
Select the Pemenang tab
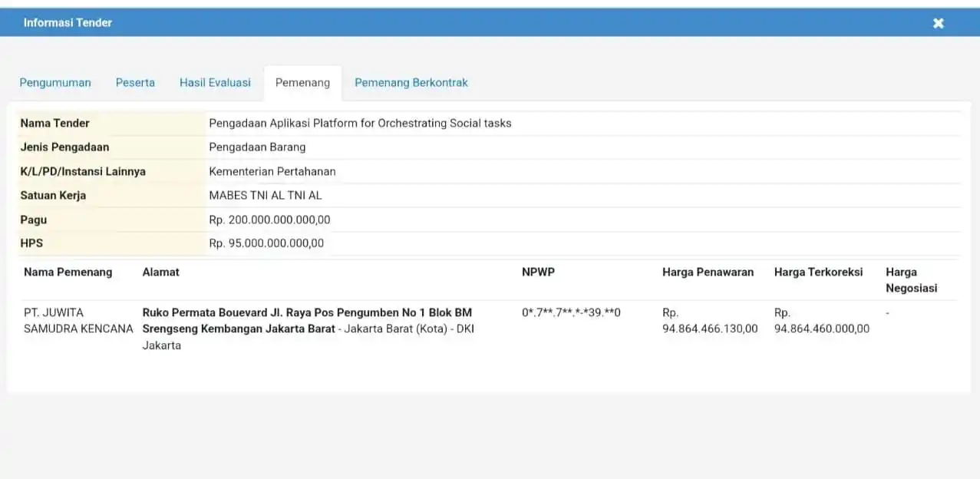(x=302, y=83)
